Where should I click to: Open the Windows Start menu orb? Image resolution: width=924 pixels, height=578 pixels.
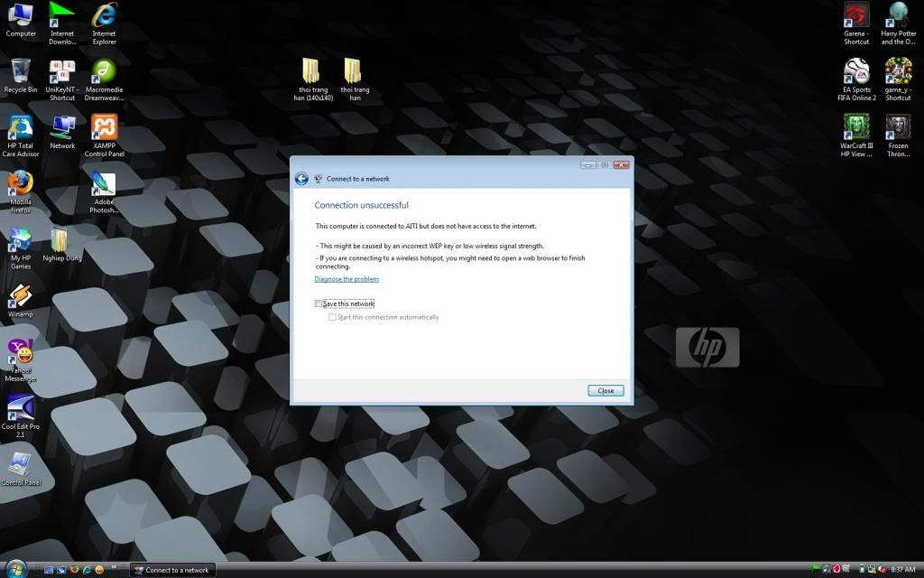pyautogui.click(x=16, y=569)
